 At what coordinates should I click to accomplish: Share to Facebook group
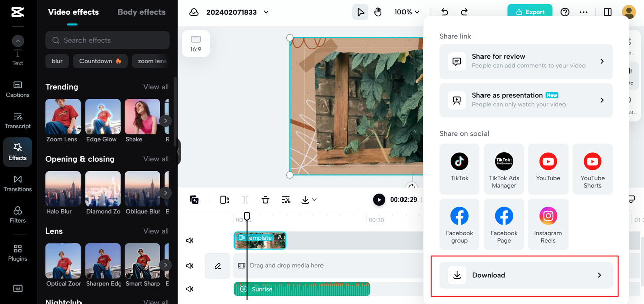(x=460, y=224)
